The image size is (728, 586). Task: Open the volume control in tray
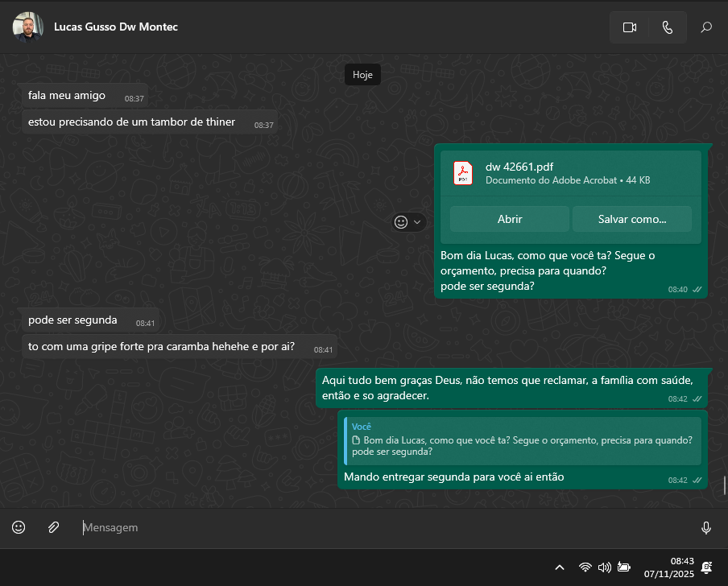(x=604, y=567)
